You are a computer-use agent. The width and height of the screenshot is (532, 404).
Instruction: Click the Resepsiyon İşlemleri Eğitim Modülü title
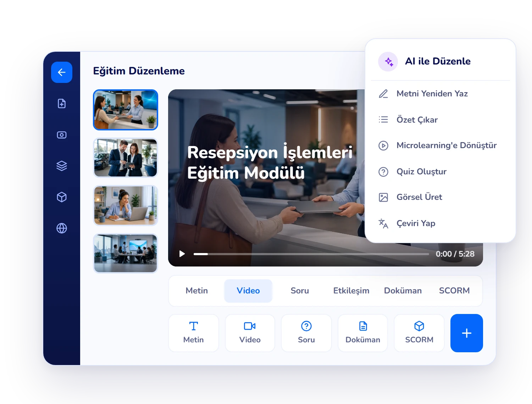[270, 163]
